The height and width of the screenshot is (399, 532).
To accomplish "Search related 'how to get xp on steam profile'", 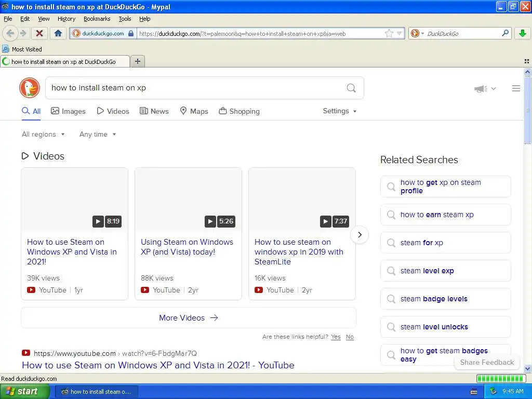I will [x=445, y=187].
